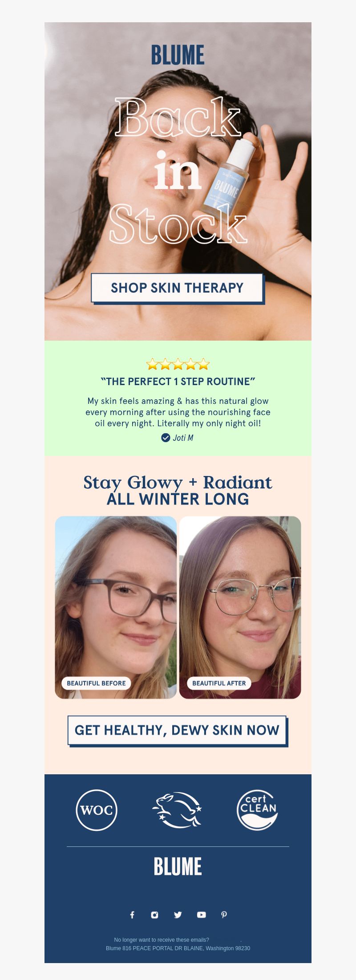Open the Instagram icon link
The width and height of the screenshot is (356, 980).
point(154,915)
